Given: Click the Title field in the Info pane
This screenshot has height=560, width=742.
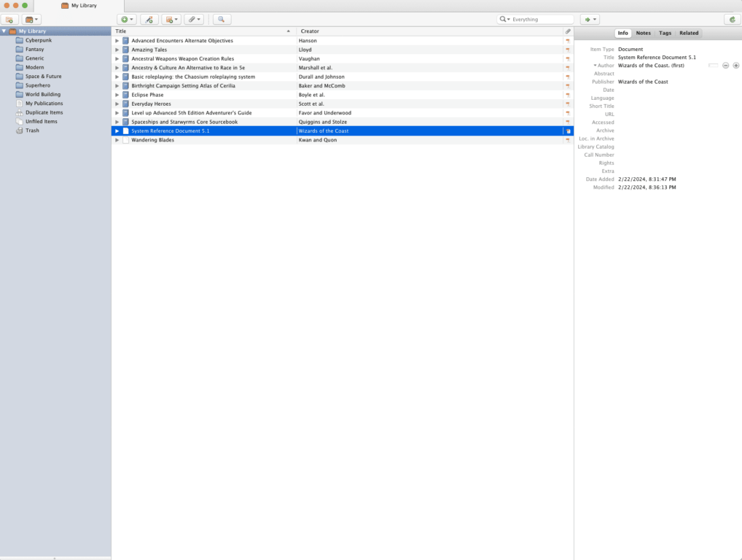Looking at the screenshot, I should pyautogui.click(x=656, y=57).
